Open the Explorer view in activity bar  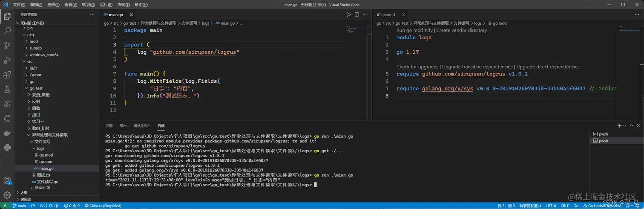(x=7, y=17)
